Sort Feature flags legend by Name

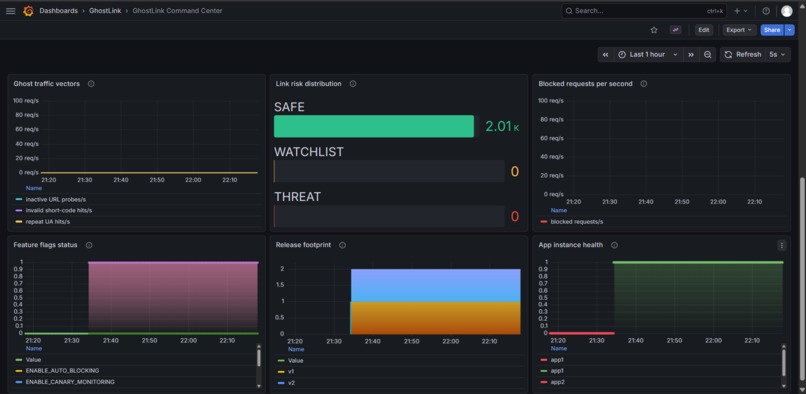(x=34, y=349)
